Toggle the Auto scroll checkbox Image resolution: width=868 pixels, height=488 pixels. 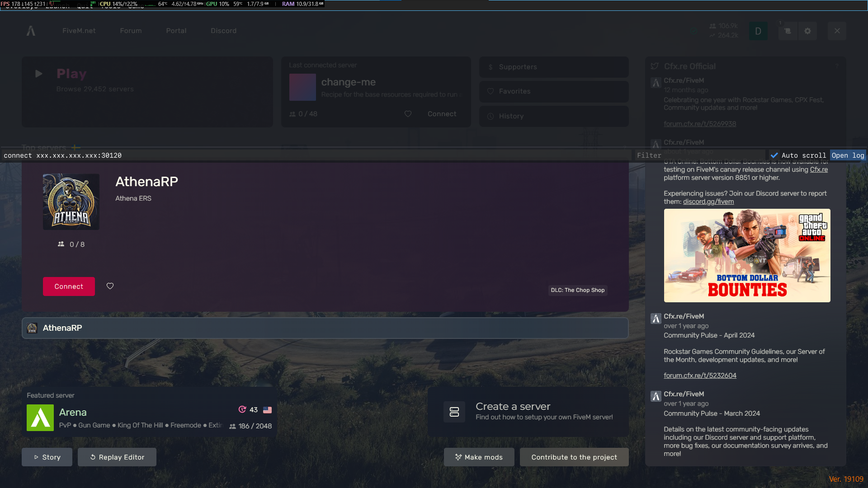(x=774, y=155)
